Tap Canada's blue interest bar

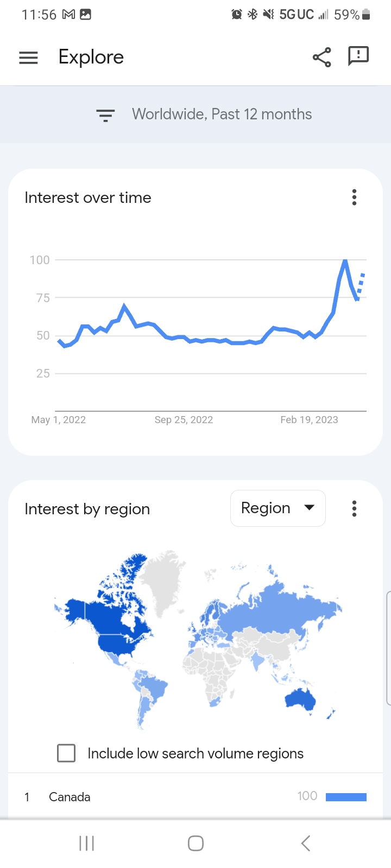point(346,797)
